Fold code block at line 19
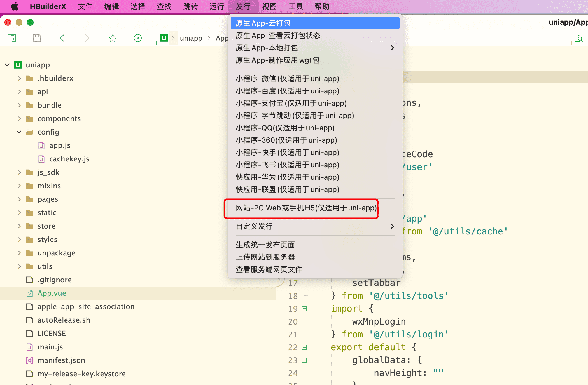The height and width of the screenshot is (385, 588). coord(304,309)
